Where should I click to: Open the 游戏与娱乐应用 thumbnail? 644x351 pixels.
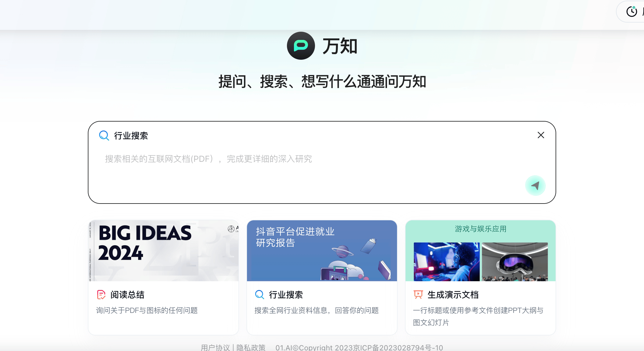pyautogui.click(x=481, y=250)
